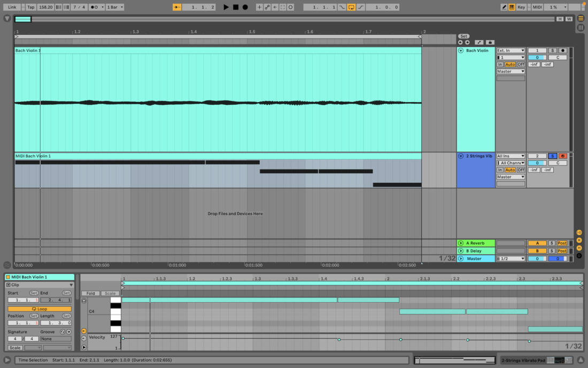This screenshot has height=368, width=588.
Task: Click the Punch-In switch icon
Action: click(x=342, y=7)
